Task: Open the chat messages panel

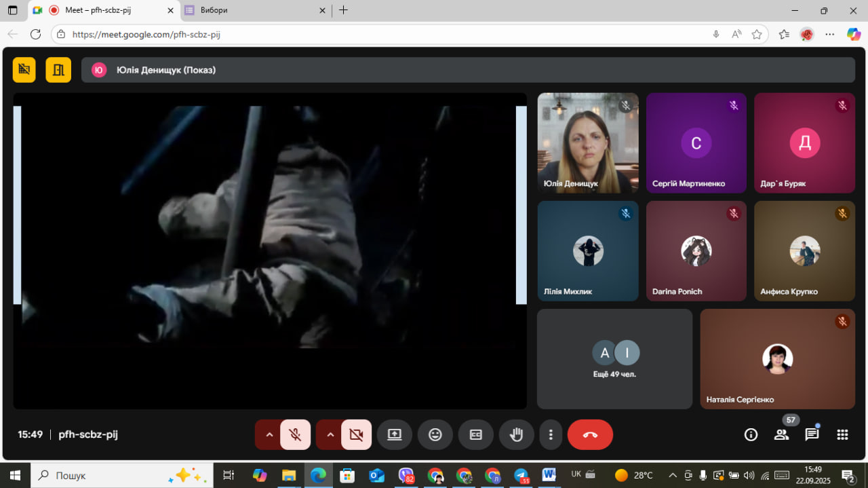Action: tap(812, 435)
